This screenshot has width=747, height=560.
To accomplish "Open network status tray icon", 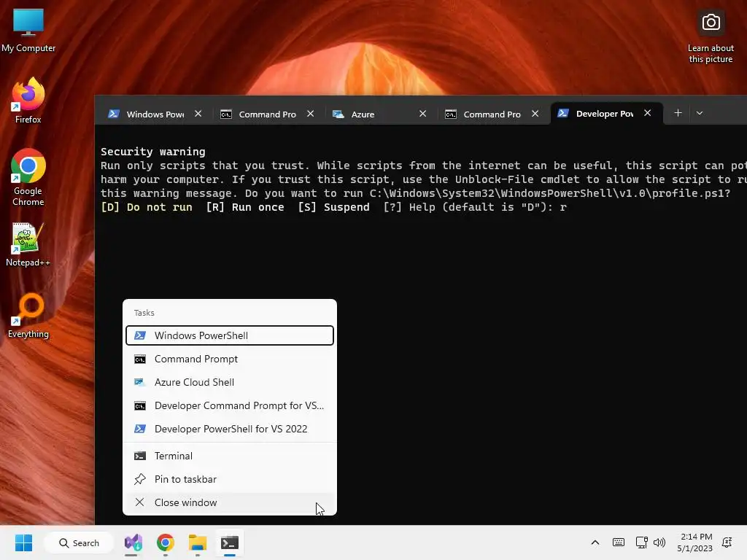I will tap(642, 542).
